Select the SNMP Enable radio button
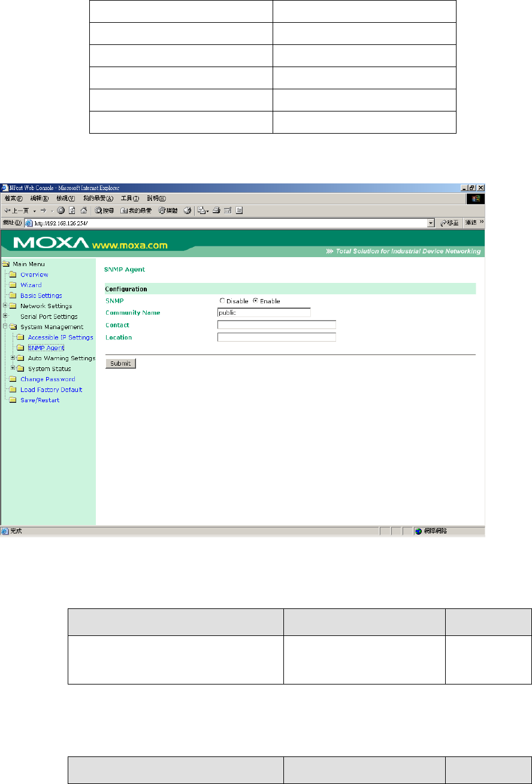 click(256, 301)
